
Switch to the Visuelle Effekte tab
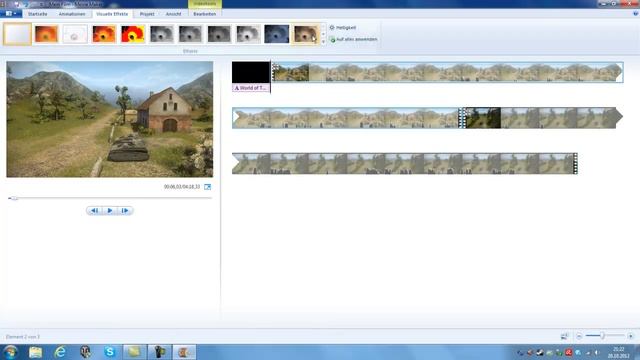click(x=112, y=14)
